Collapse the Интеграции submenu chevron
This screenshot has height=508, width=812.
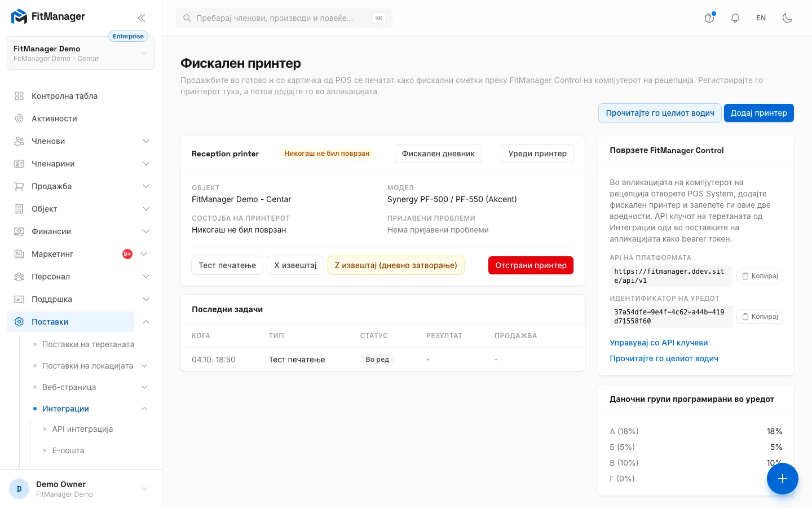pos(144,409)
